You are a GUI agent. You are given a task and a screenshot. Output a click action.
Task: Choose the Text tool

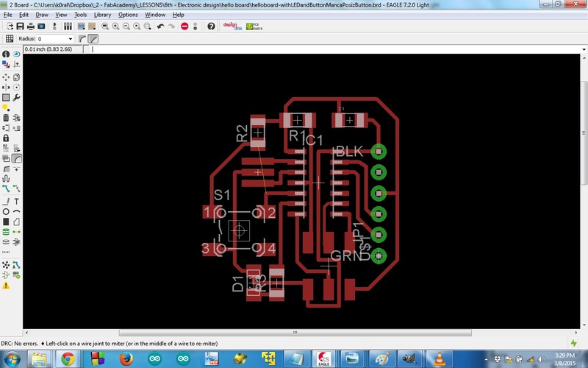(x=16, y=202)
